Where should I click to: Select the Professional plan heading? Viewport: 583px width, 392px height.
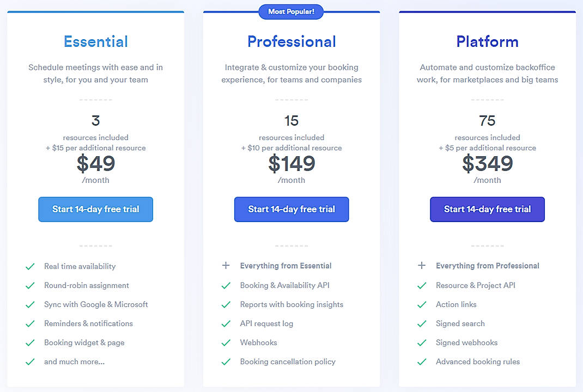tap(291, 41)
